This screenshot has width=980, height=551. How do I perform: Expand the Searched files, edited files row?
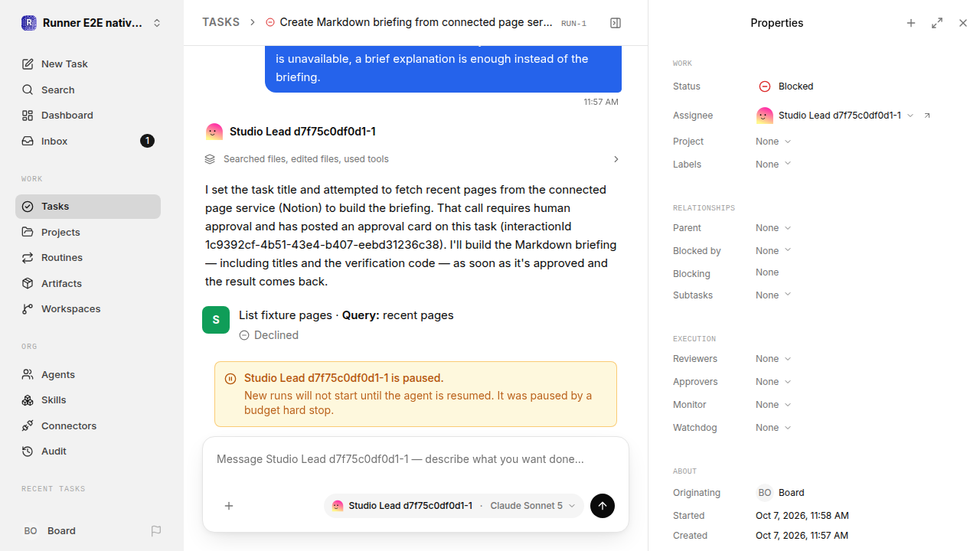(x=413, y=159)
